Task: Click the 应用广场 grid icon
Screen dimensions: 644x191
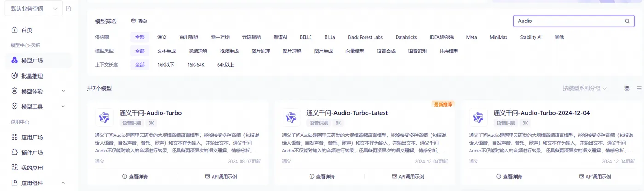Action: click(x=14, y=137)
